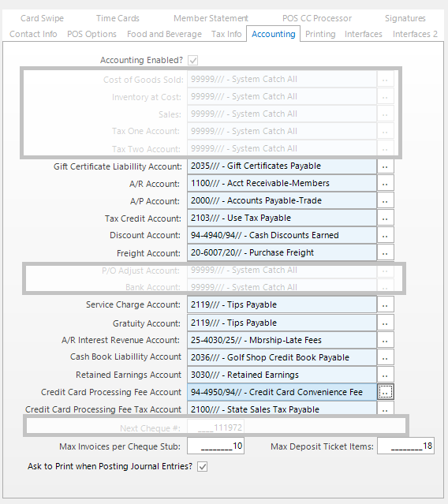
Task: Click the Acct Receivable-Members field
Action: point(282,184)
